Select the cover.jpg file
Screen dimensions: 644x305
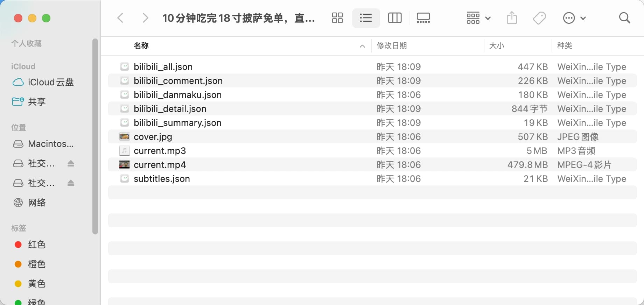tap(153, 137)
